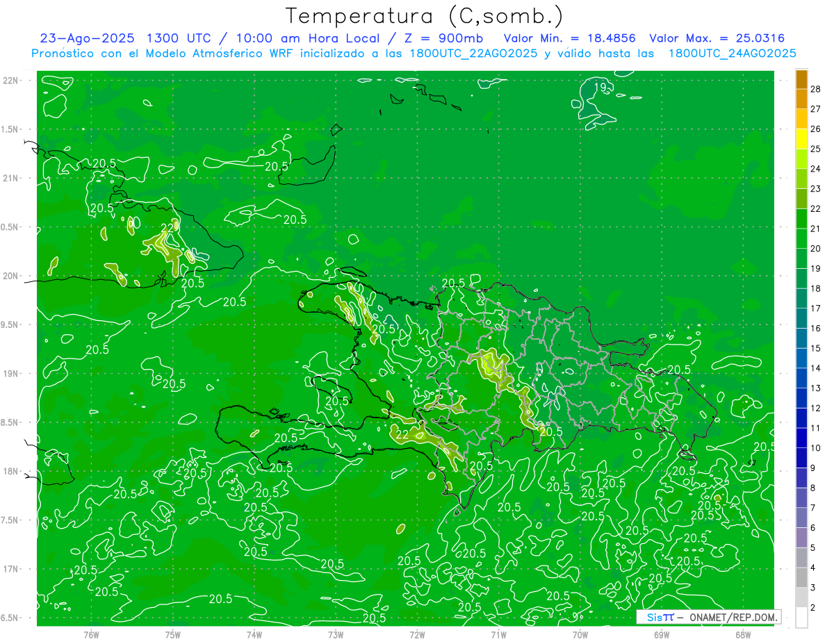
Task: Click color scale label "12"
Action: point(816,408)
